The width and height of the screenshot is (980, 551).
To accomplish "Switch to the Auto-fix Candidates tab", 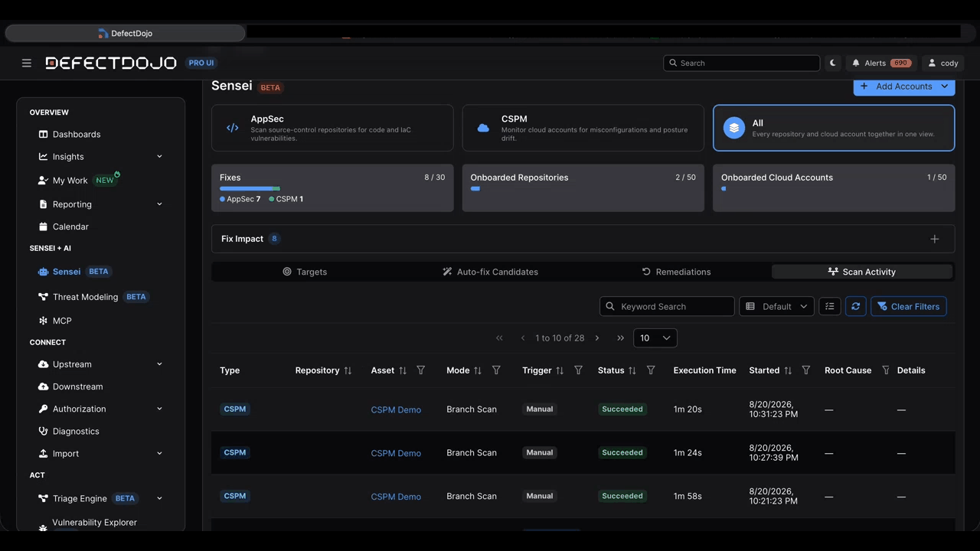I will pos(490,272).
